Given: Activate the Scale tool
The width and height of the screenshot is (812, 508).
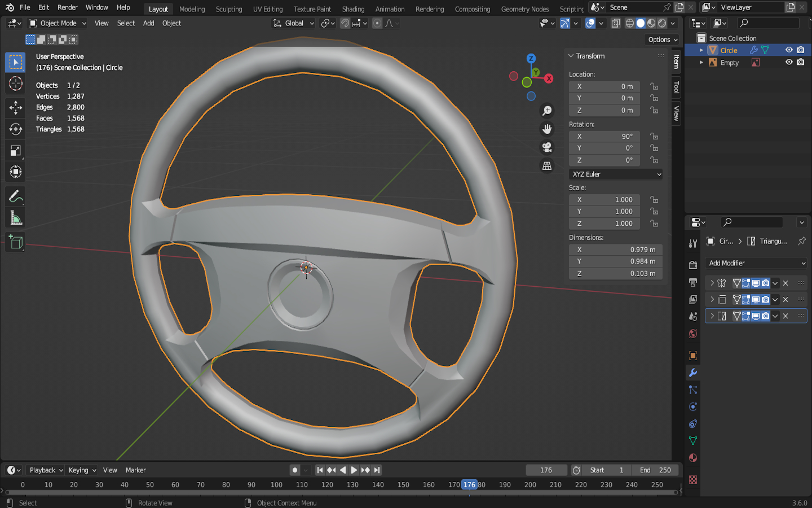Looking at the screenshot, I should (15, 151).
